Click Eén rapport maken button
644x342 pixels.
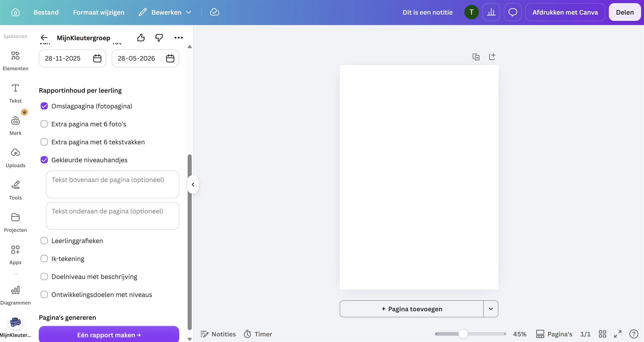click(109, 335)
